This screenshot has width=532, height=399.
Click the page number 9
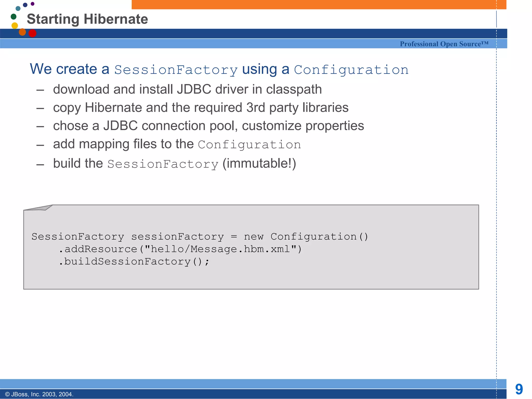pyautogui.click(x=519, y=389)
